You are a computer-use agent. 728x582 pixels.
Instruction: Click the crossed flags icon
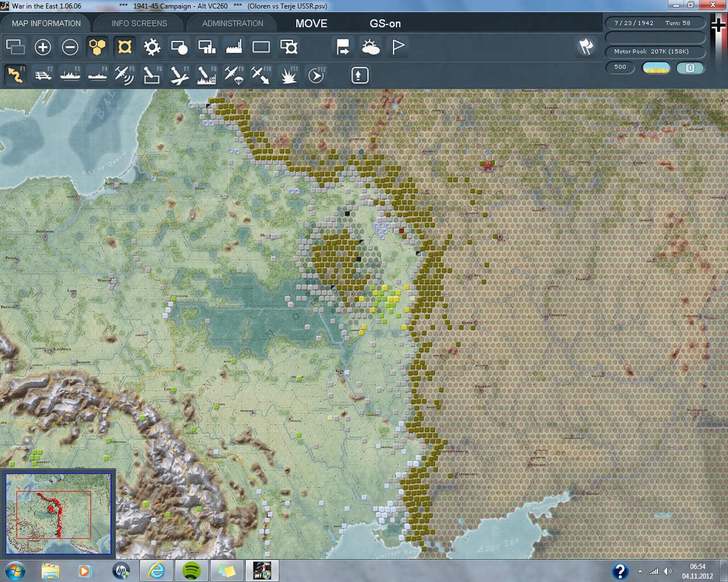pos(586,47)
